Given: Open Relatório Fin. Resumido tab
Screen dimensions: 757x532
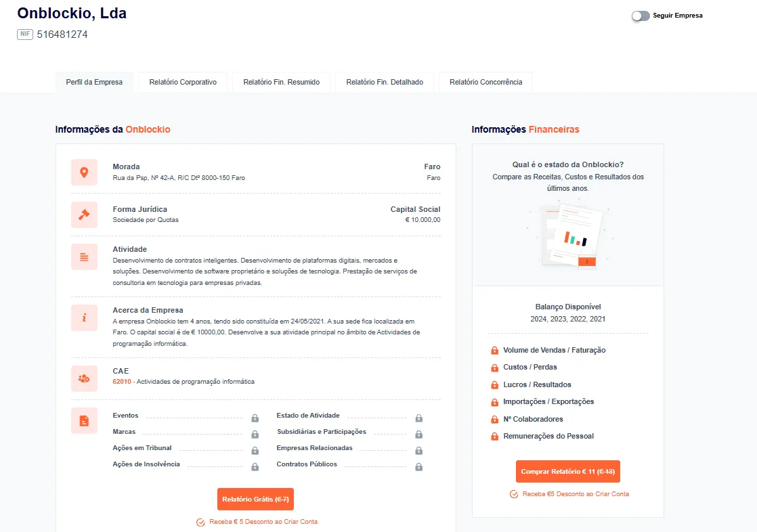Looking at the screenshot, I should point(282,82).
